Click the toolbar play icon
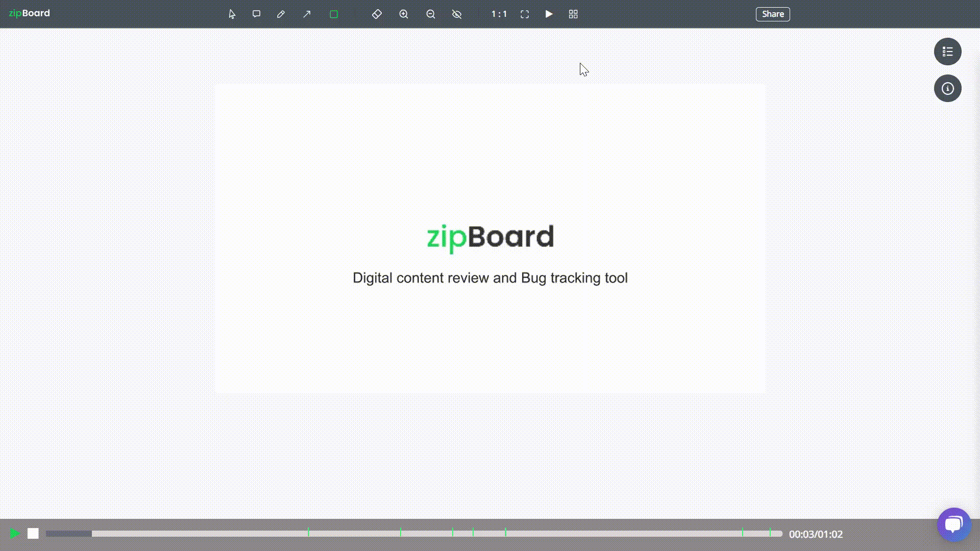Image resolution: width=980 pixels, height=551 pixels. 549,14
